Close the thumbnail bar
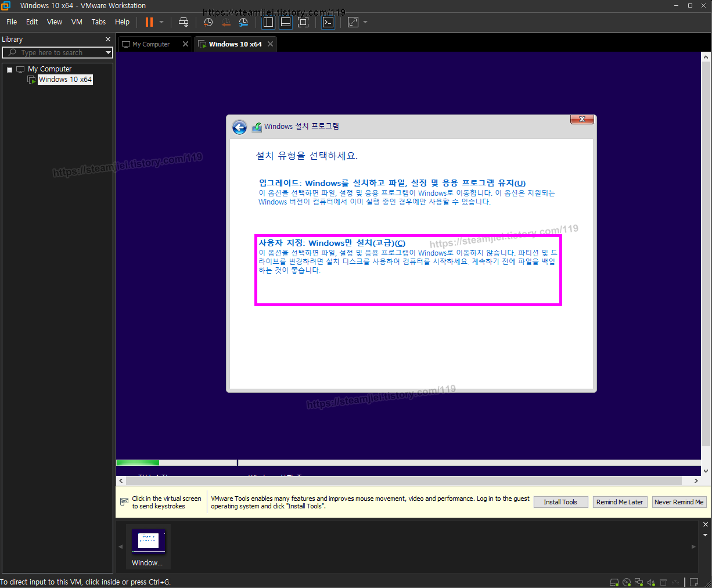The width and height of the screenshot is (712, 588). pyautogui.click(x=706, y=525)
